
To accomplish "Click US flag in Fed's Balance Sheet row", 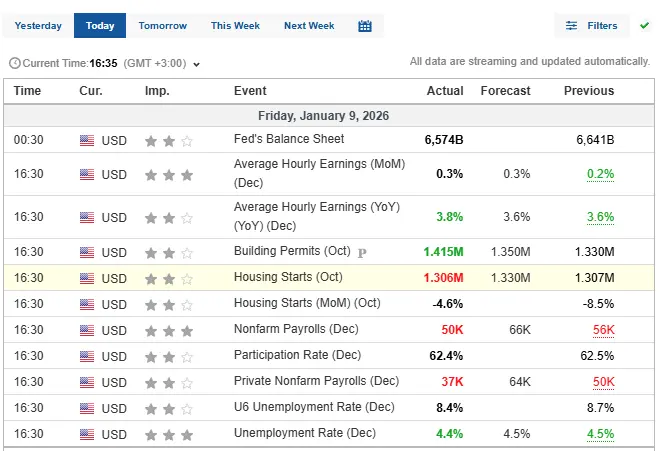I will (87, 141).
